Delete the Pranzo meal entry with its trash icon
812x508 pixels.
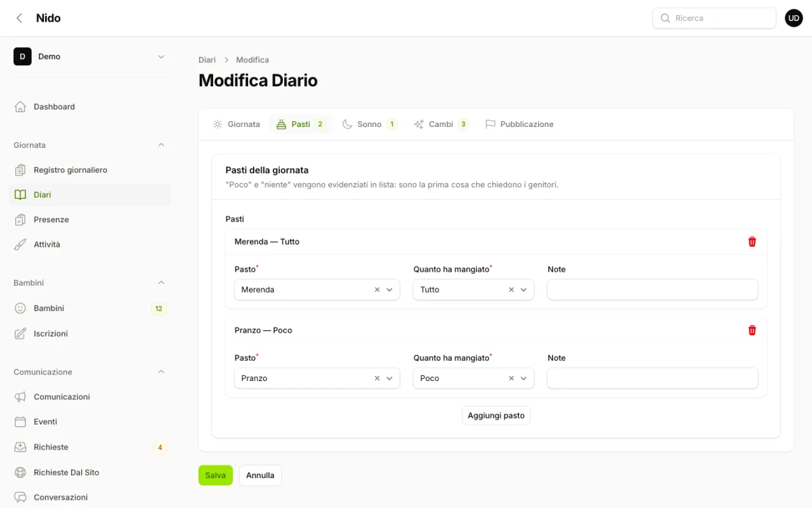click(752, 330)
